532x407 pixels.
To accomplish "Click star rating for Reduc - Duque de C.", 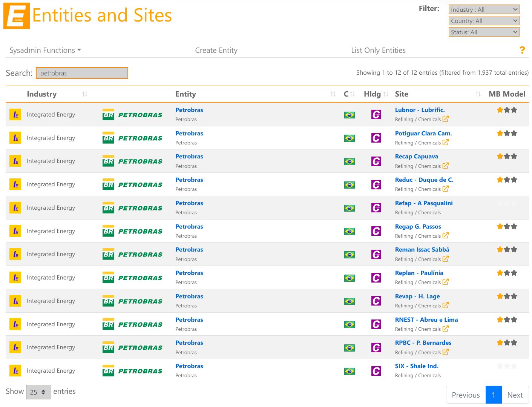I will click(507, 180).
